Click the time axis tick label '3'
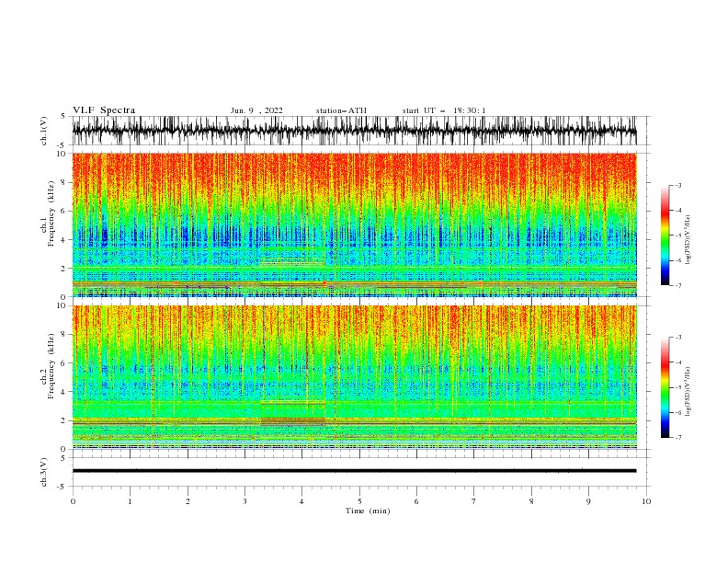Image resolution: width=728 pixels, height=563 pixels. 245,501
